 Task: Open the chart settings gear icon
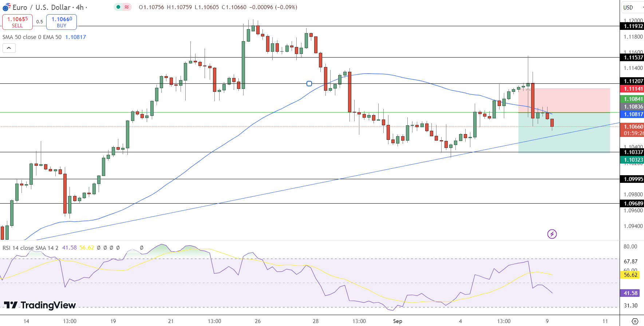point(635,321)
